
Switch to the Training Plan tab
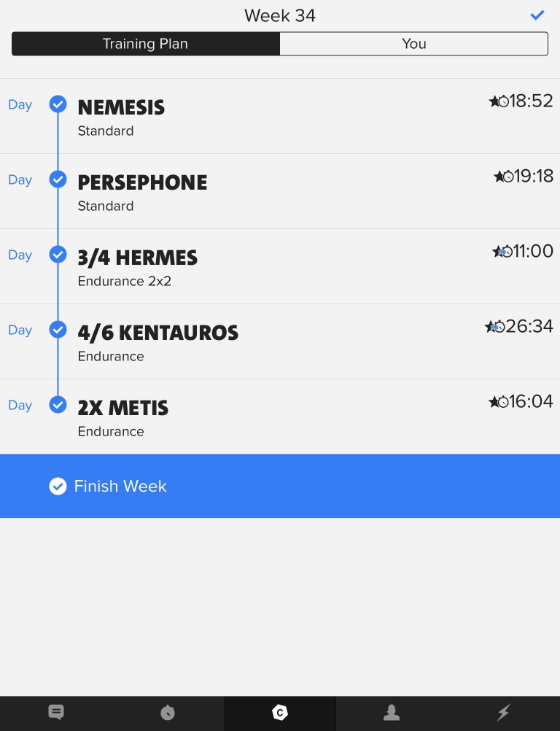click(145, 44)
